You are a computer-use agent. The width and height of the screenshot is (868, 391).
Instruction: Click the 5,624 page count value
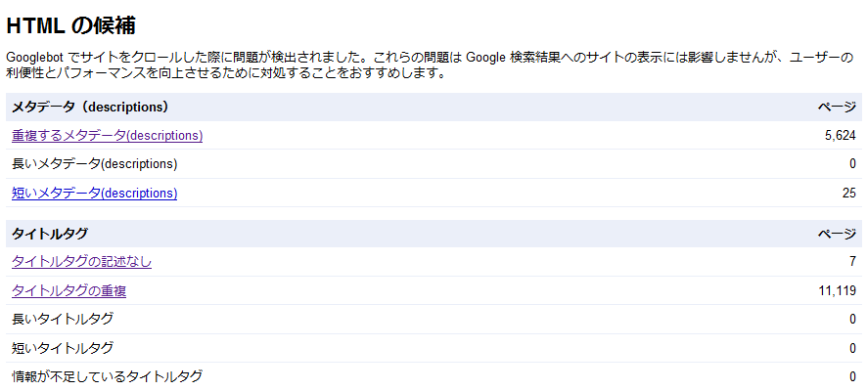pyautogui.click(x=840, y=136)
